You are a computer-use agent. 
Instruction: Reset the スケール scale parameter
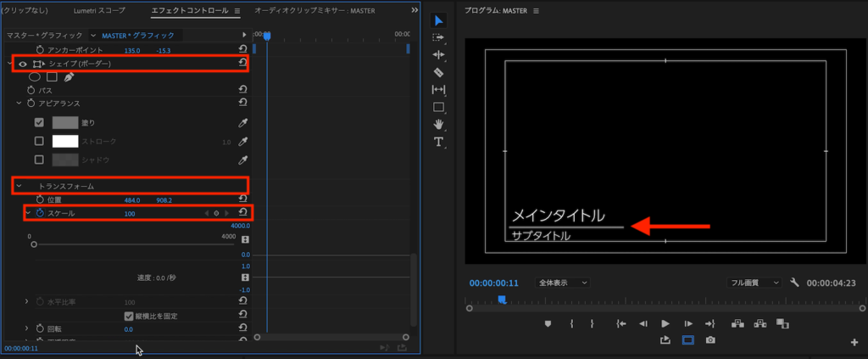(x=242, y=213)
